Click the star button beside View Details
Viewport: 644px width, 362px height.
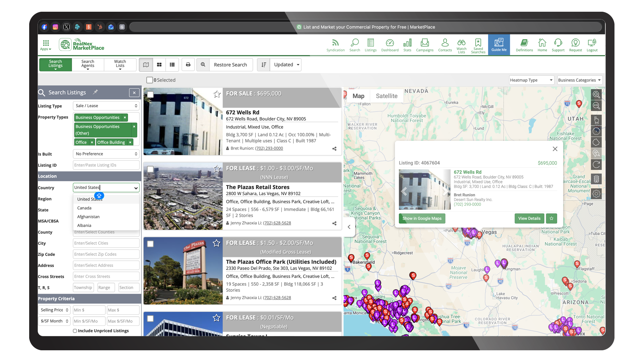coord(551,219)
